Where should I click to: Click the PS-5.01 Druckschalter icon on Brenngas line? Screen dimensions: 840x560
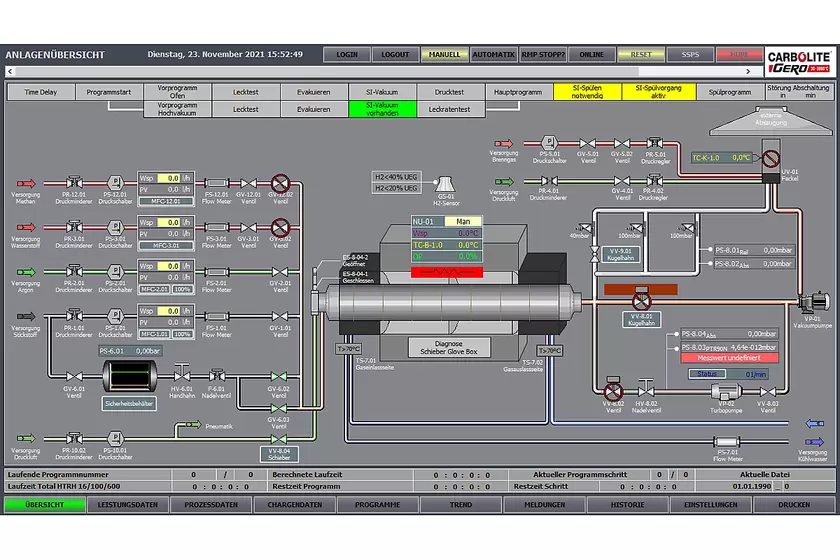click(549, 143)
